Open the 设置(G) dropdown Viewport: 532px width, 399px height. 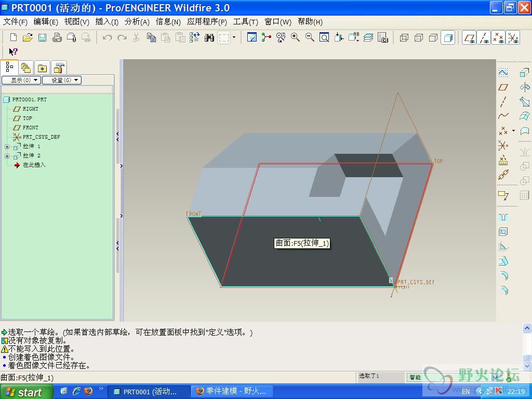pos(62,80)
